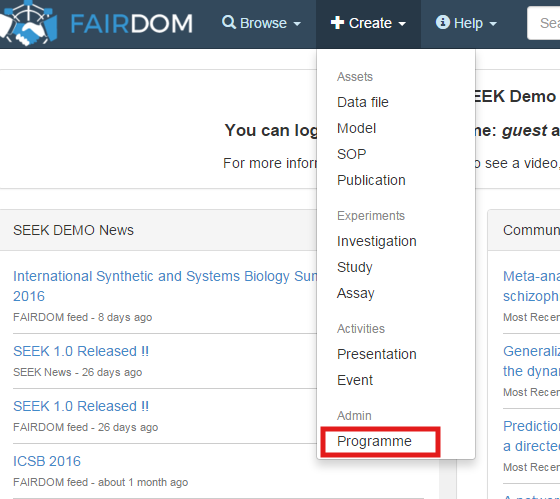Click the info icon beside Help
Screen dimensions: 560x499
tap(442, 22)
